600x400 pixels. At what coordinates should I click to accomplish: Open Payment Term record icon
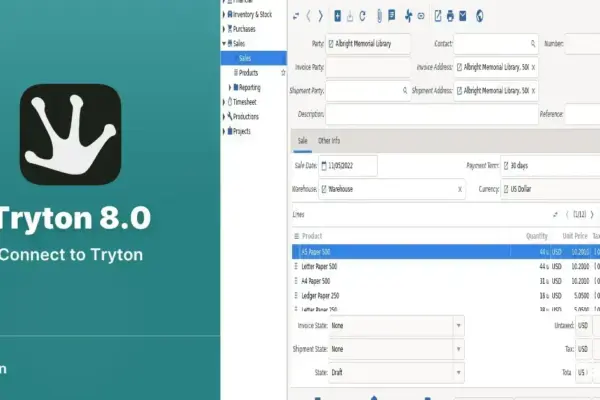coord(506,166)
